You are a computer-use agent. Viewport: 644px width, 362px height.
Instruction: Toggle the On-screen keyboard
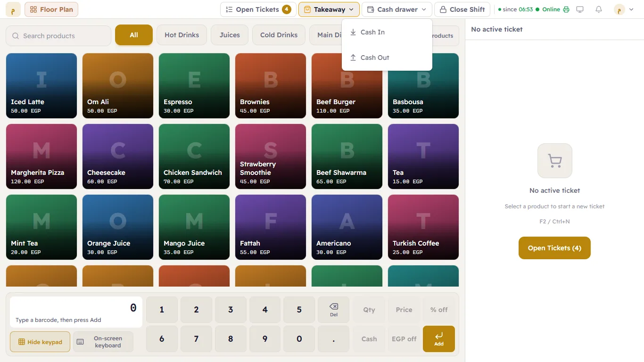click(x=103, y=342)
